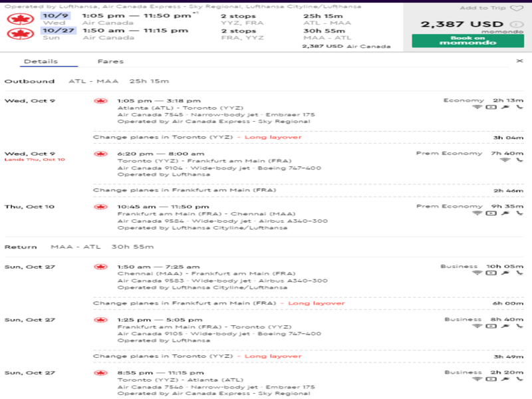Click the entertainment screen icon for Air Canada 7545
The image size is (532, 399).
[491, 107]
